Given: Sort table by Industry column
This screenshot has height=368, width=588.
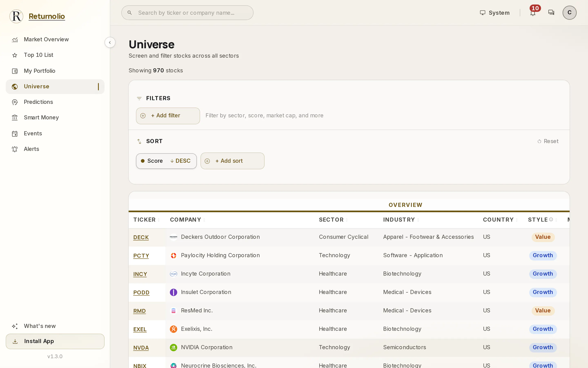Looking at the screenshot, I should 401,220.
